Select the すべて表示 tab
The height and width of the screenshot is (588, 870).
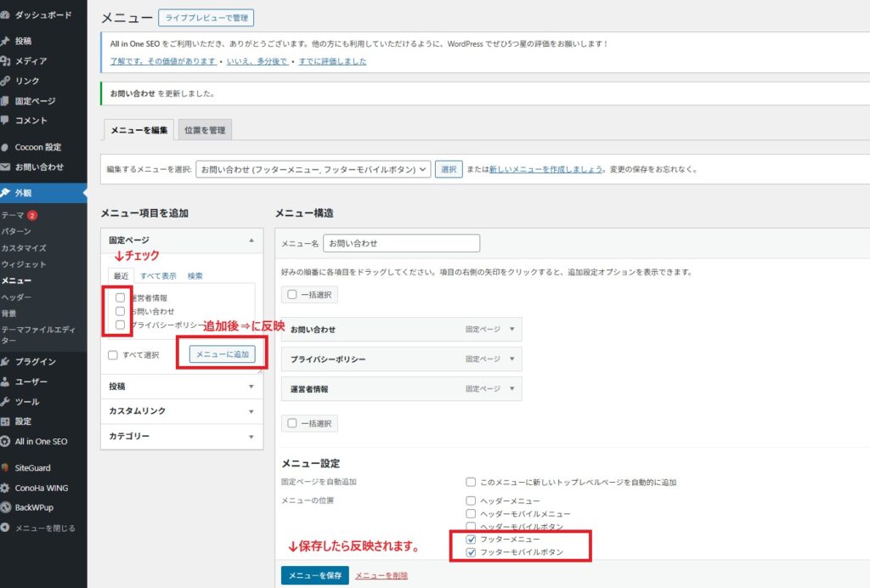coord(158,276)
